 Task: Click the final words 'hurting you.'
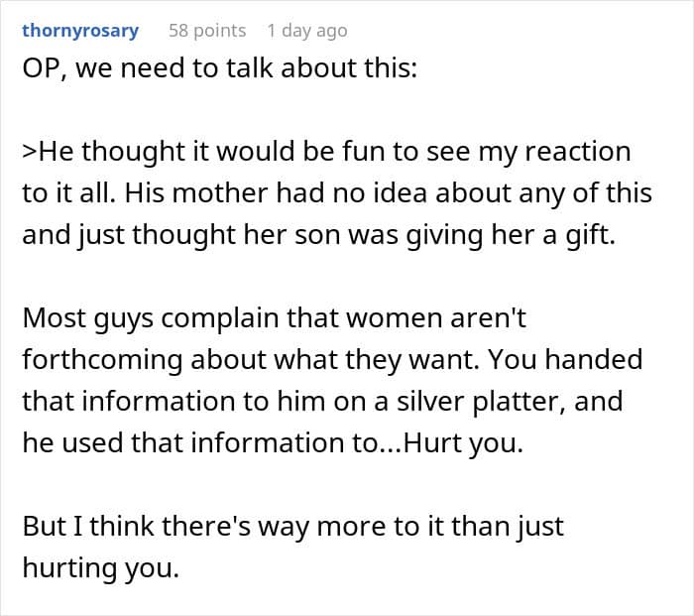[101, 568]
